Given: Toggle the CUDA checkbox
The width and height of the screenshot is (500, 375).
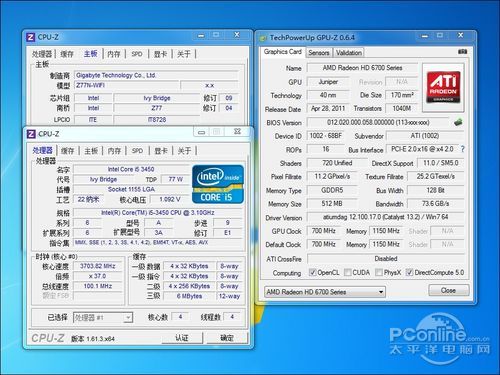Looking at the screenshot, I should pos(347,272).
